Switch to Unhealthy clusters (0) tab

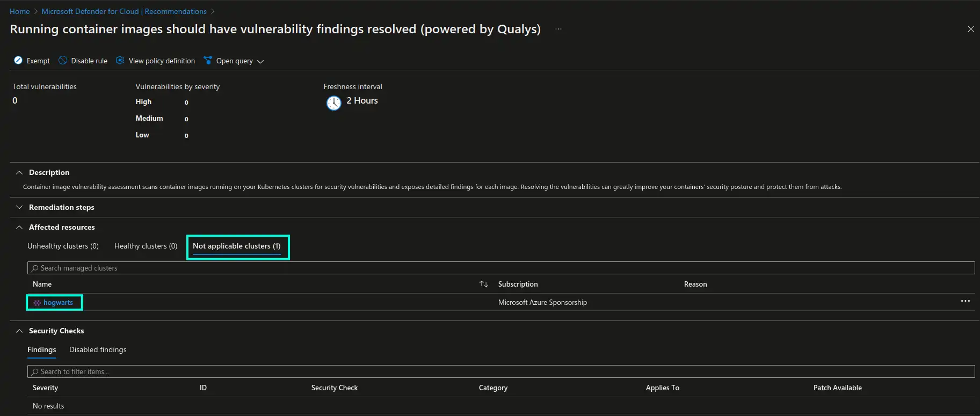coord(63,246)
